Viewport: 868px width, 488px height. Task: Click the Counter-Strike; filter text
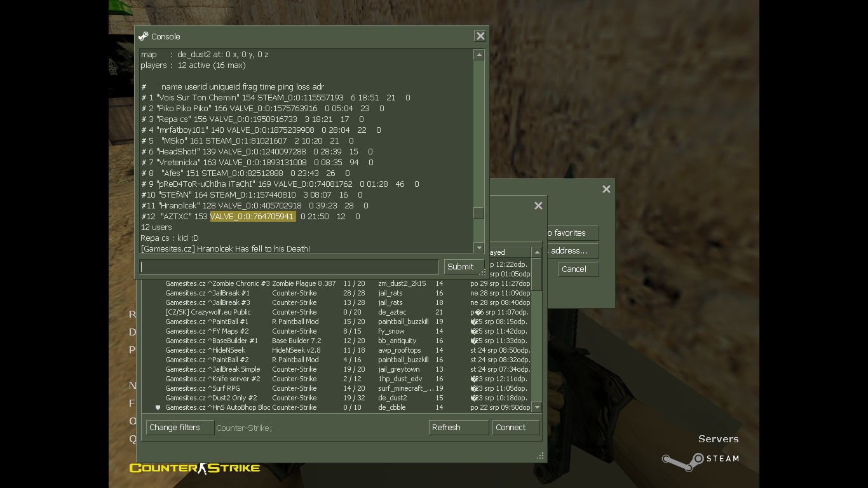(244, 428)
